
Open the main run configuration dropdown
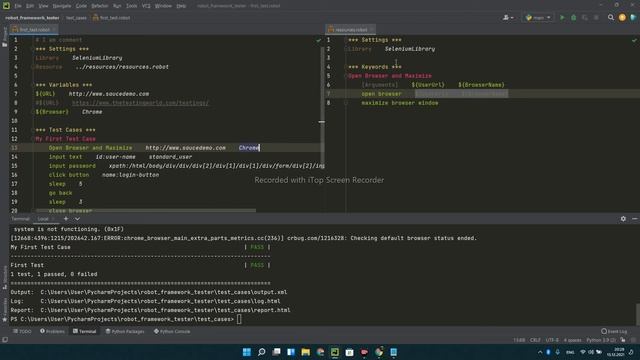[x=538, y=18]
